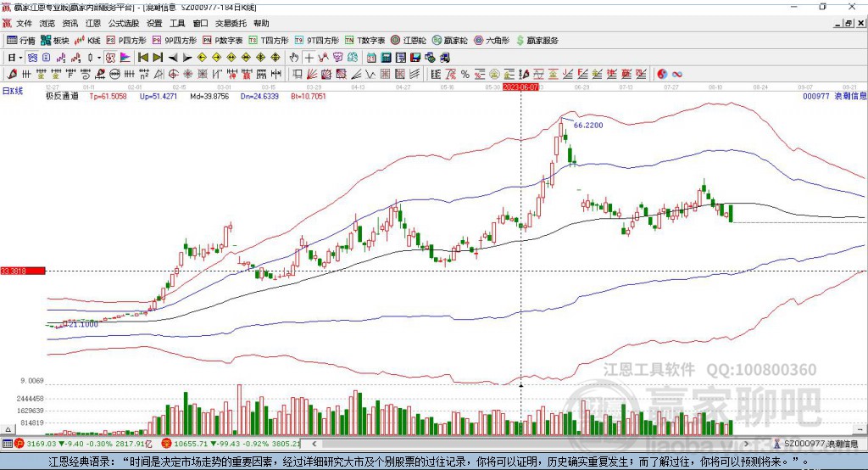Open the 设置 menu

154,23
